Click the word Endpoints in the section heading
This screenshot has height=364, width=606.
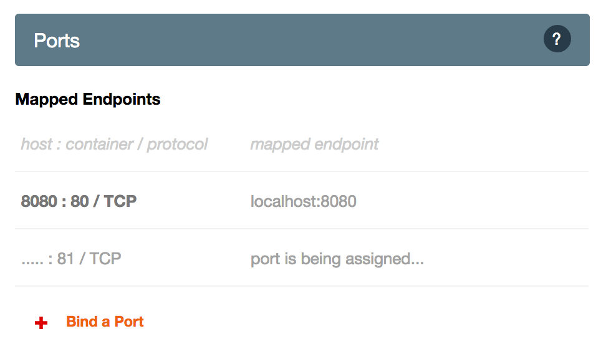(122, 99)
